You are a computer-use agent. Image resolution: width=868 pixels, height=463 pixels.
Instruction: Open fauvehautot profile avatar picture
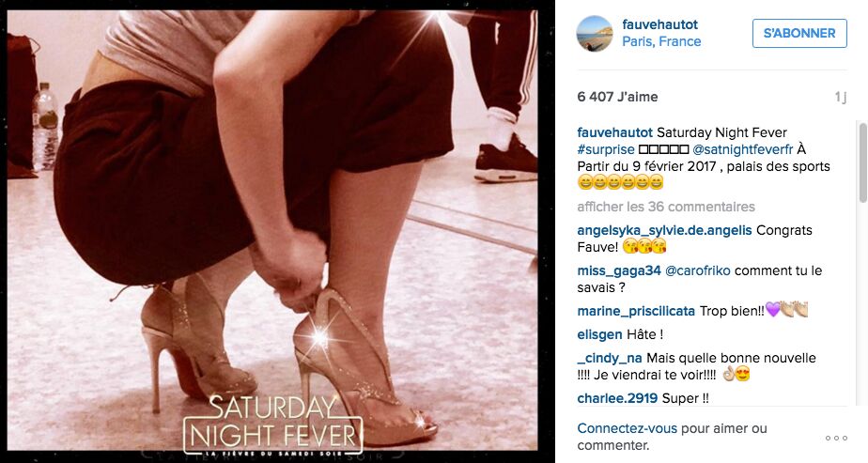(595, 33)
